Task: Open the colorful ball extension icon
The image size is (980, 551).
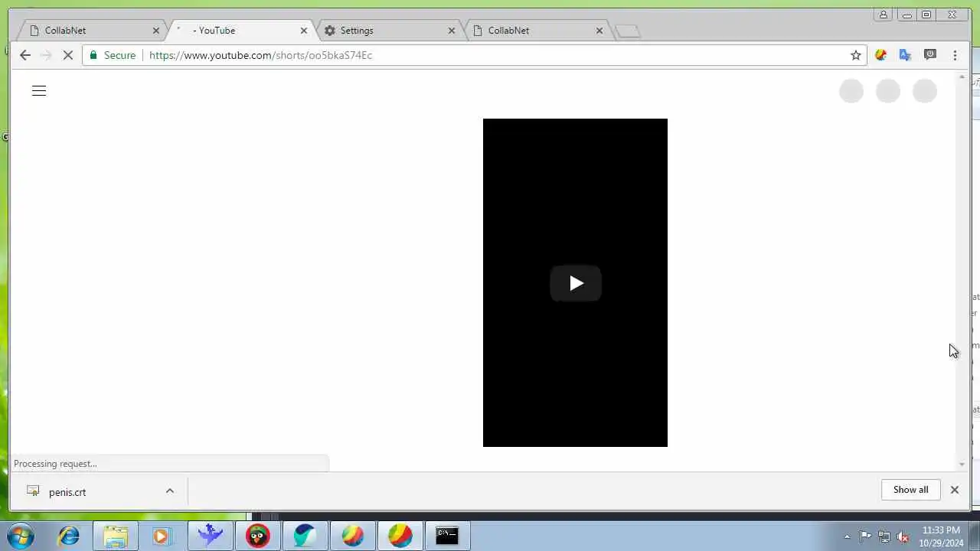Action: (x=881, y=55)
